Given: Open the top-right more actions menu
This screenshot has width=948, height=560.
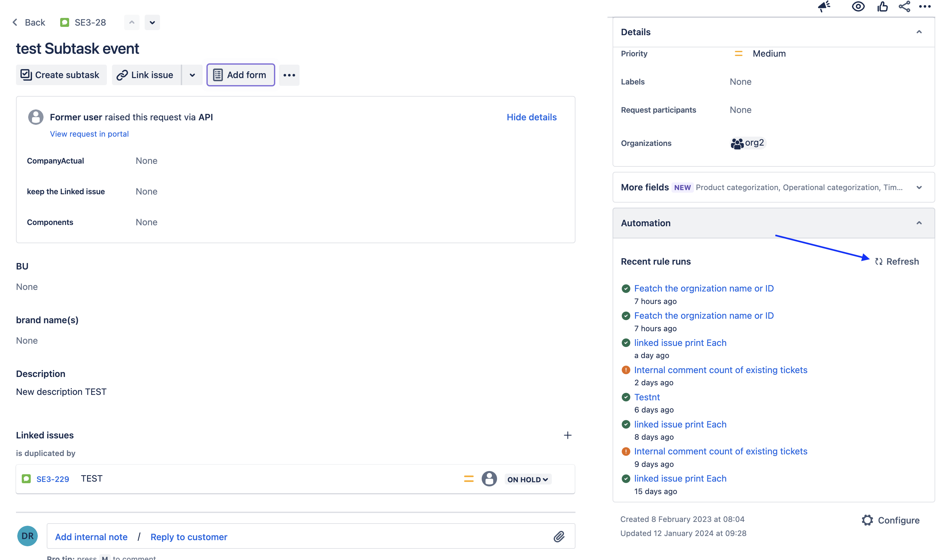Looking at the screenshot, I should pyautogui.click(x=925, y=6).
